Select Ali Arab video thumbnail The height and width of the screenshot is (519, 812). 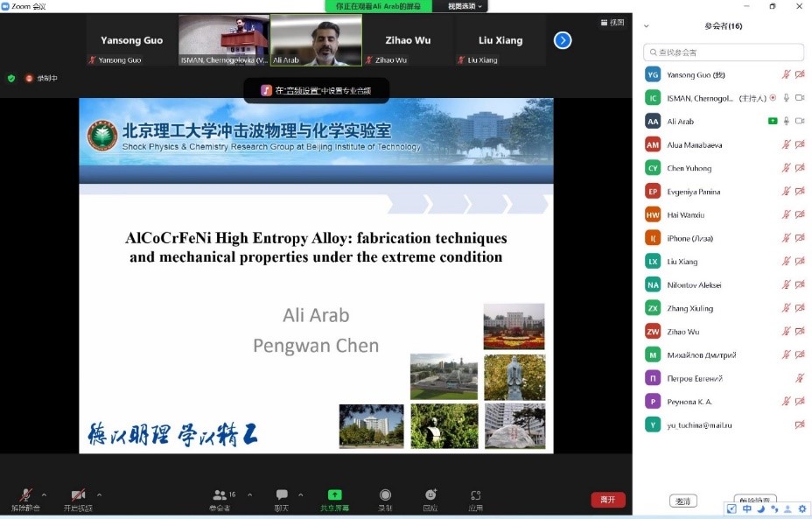[316, 39]
